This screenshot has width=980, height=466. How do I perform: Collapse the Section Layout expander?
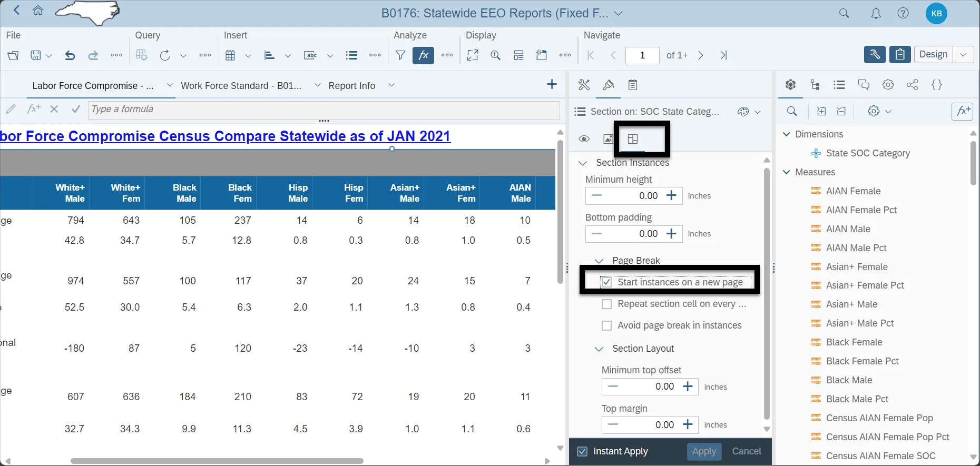(x=599, y=349)
